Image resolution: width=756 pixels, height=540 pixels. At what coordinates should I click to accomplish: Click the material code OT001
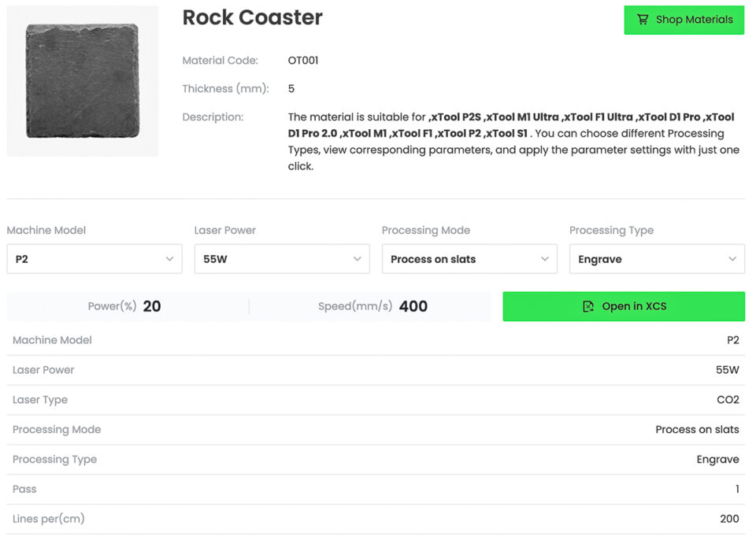click(x=303, y=61)
